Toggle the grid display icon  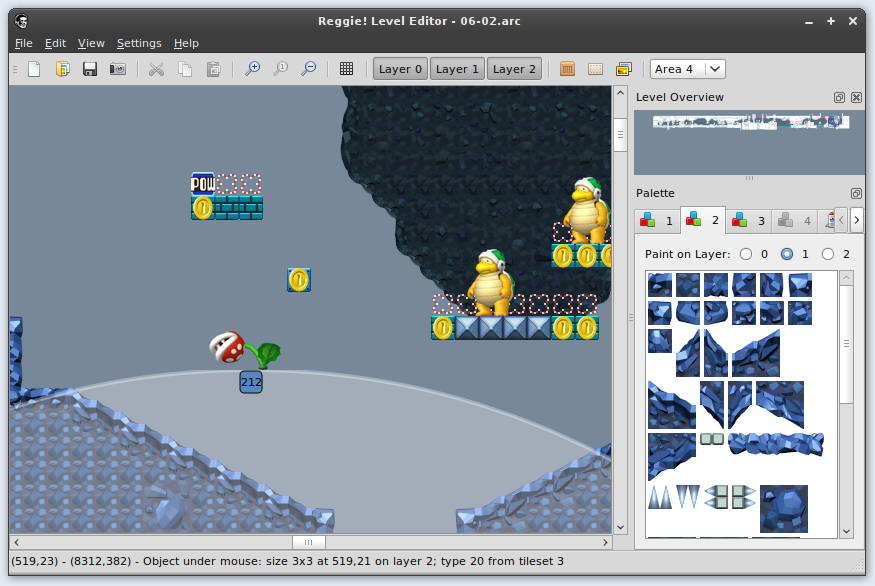click(x=346, y=69)
